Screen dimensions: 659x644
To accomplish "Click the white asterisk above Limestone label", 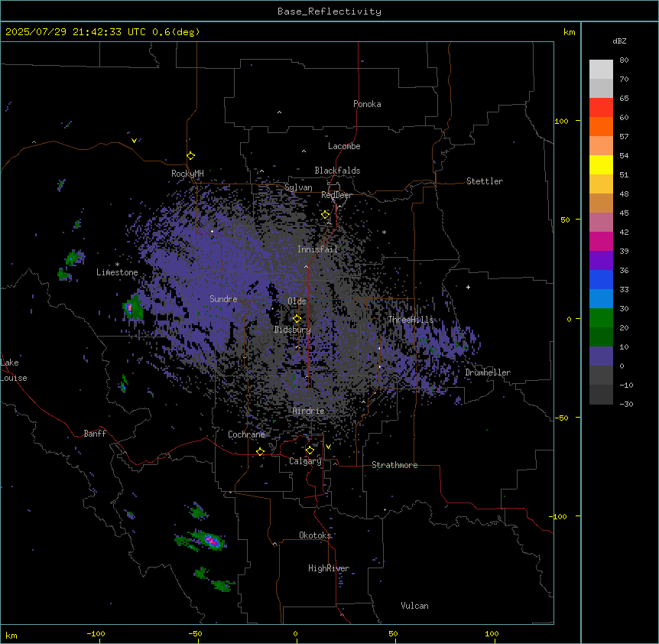I will [x=117, y=265].
